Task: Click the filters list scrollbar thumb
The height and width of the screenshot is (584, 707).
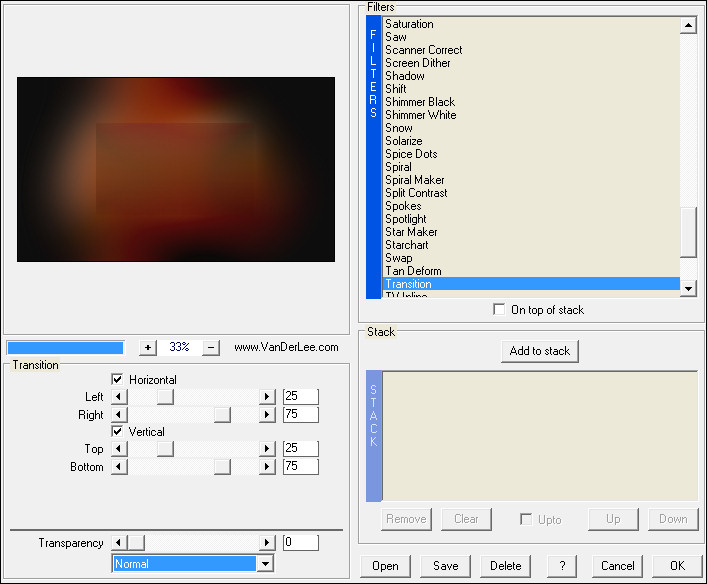Action: (x=689, y=232)
